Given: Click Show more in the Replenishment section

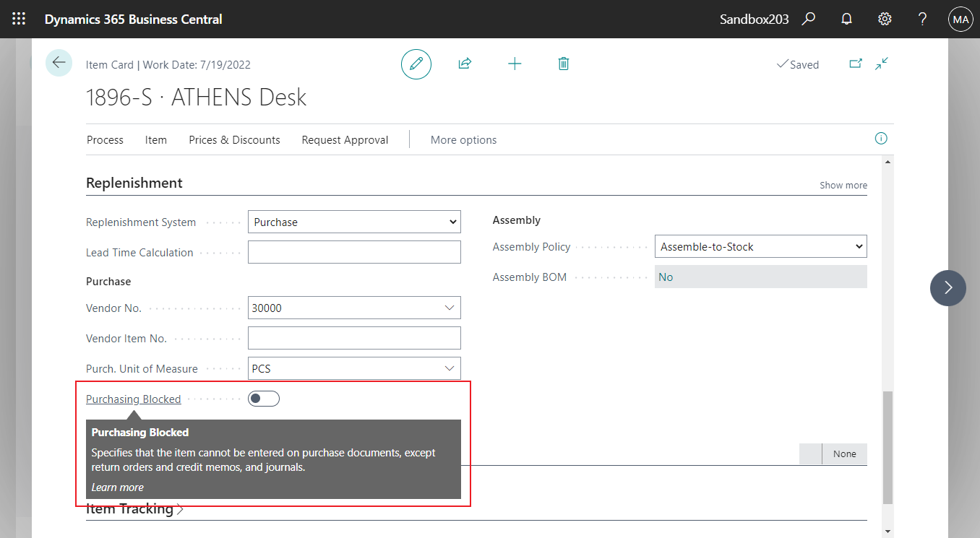Looking at the screenshot, I should tap(843, 185).
